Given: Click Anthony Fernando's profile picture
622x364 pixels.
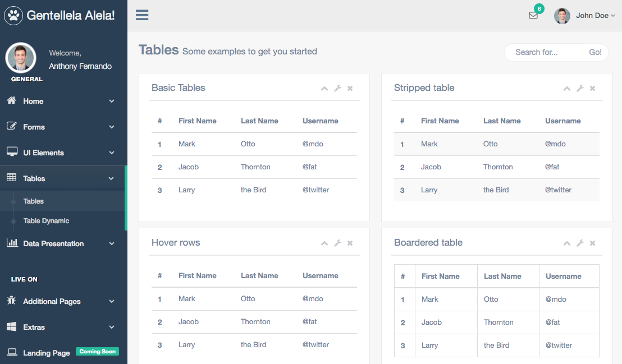Looking at the screenshot, I should coord(21,58).
